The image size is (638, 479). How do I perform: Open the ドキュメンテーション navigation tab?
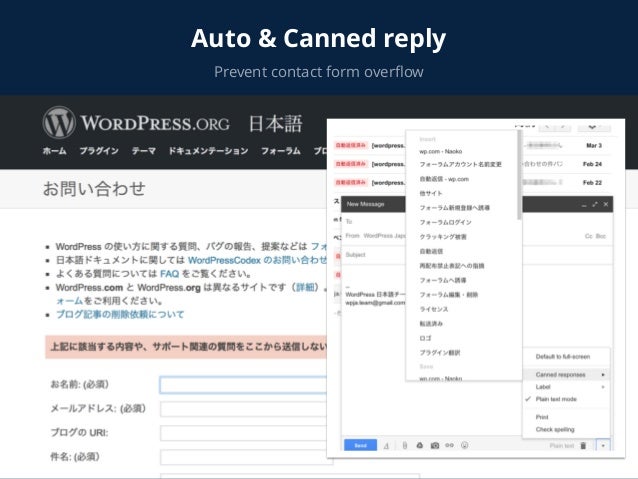(x=208, y=151)
